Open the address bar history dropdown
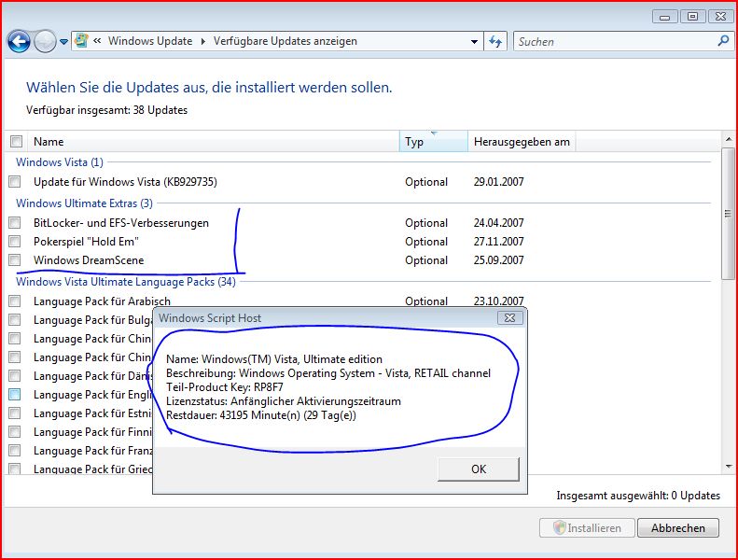The image size is (738, 560). click(474, 42)
